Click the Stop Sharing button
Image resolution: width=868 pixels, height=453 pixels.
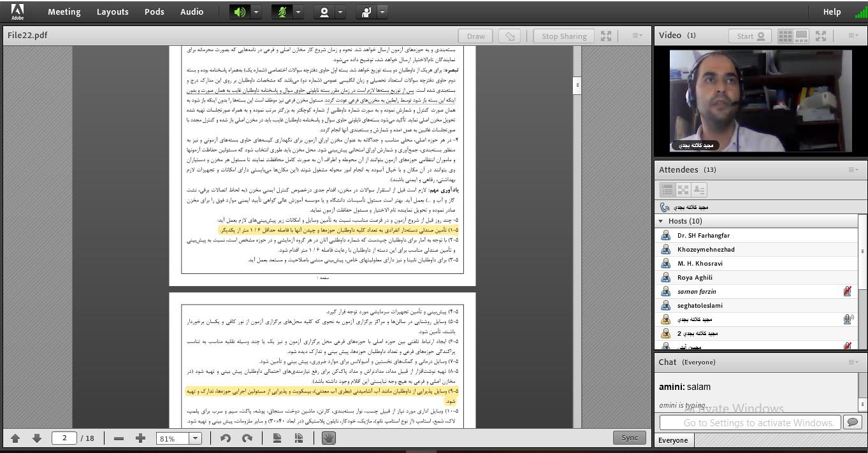(x=564, y=36)
